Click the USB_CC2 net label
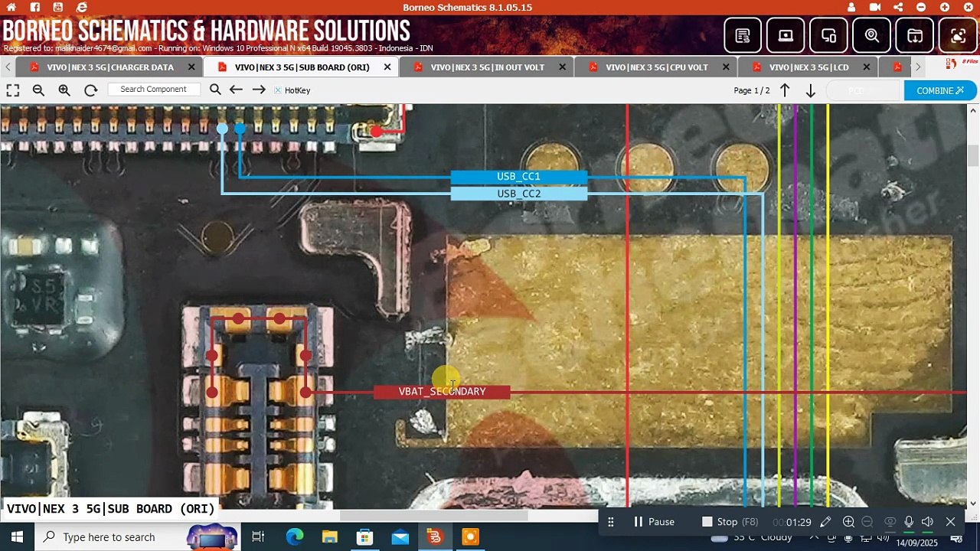The height and width of the screenshot is (551, 980). pos(519,194)
